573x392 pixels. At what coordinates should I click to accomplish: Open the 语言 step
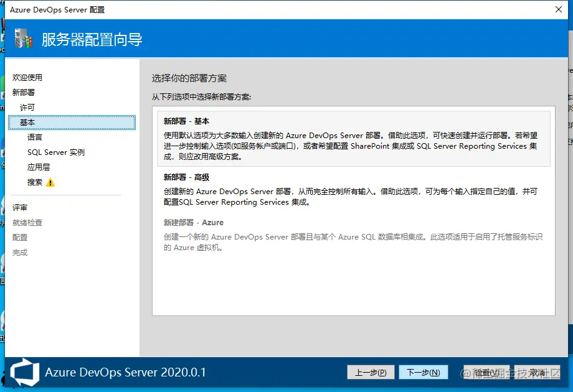pos(35,138)
